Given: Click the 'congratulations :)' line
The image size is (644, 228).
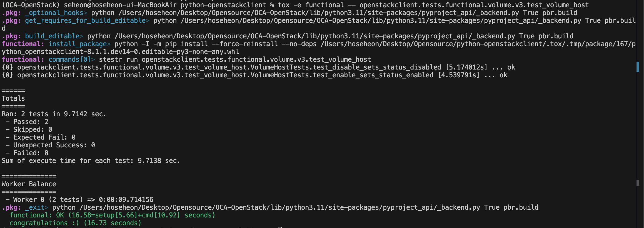Looking at the screenshot, I should click(75, 223).
